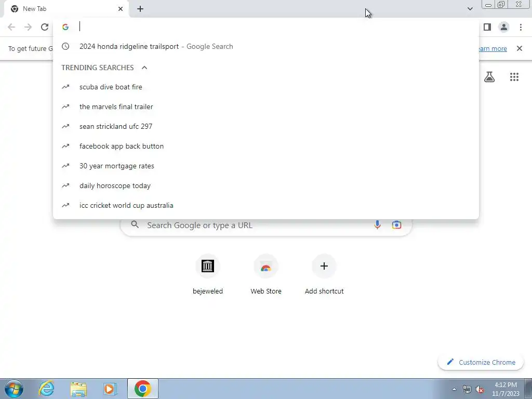Open the tab search dropdown arrow
Viewport: 532px width, 399px height.
(x=470, y=9)
